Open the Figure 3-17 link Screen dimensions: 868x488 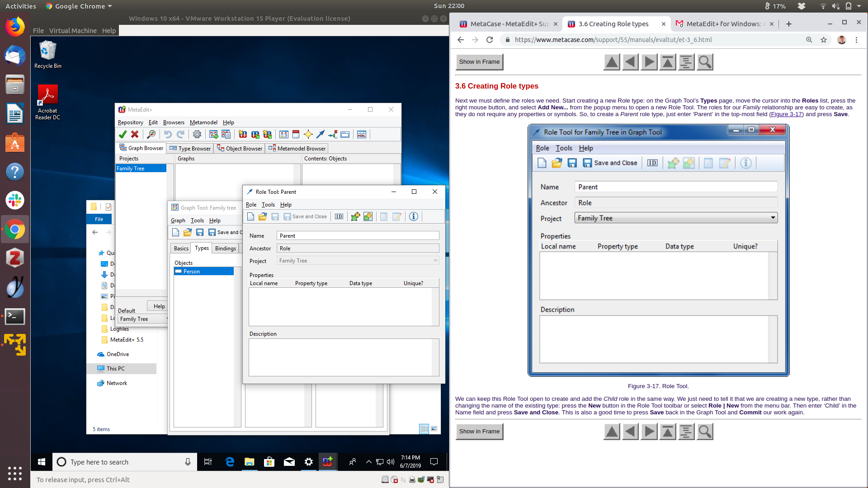787,114
